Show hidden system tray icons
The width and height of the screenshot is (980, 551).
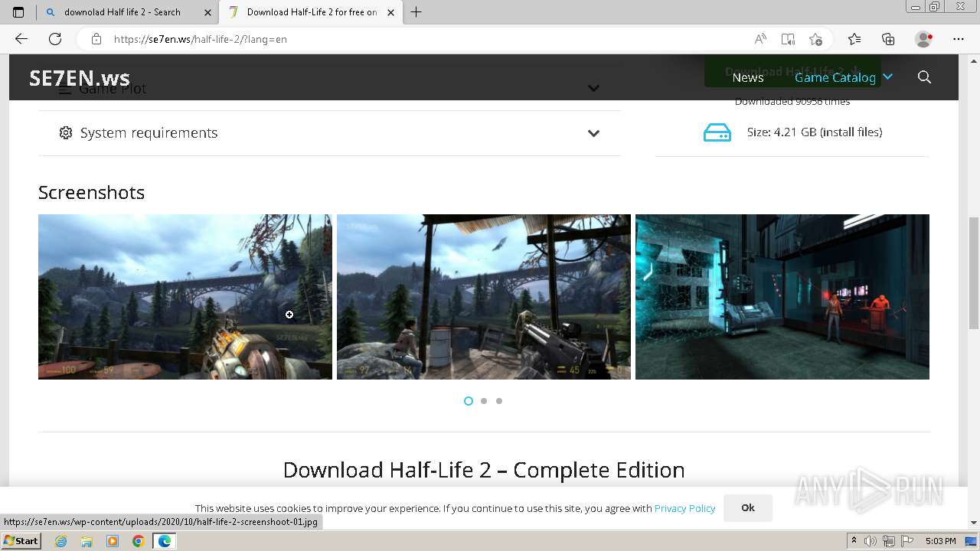click(x=854, y=541)
